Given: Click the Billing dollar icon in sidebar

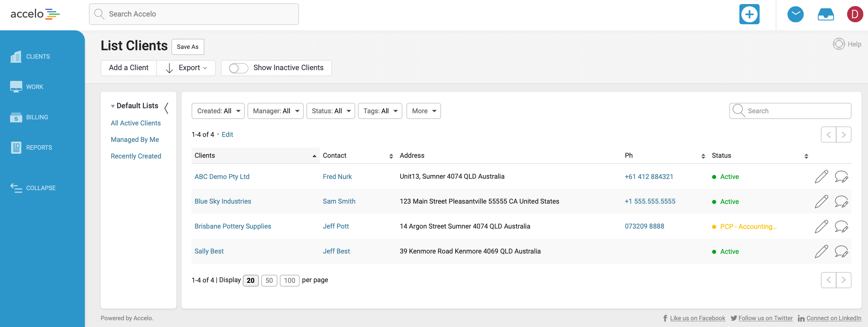Looking at the screenshot, I should tap(16, 117).
